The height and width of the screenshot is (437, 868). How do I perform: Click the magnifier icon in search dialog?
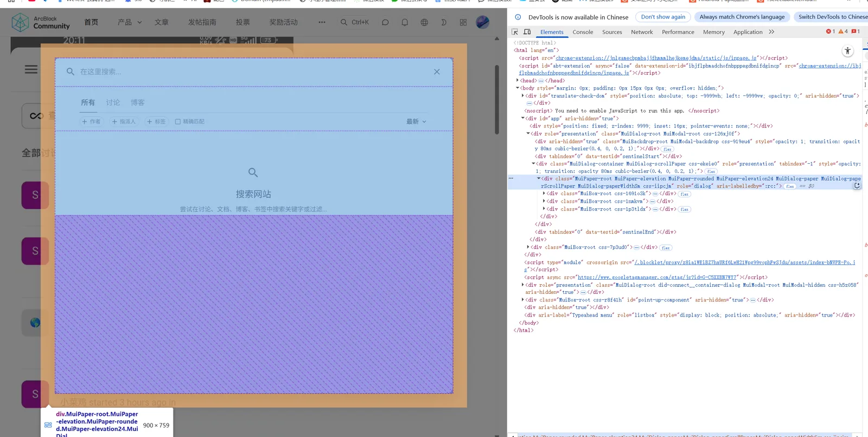(71, 72)
